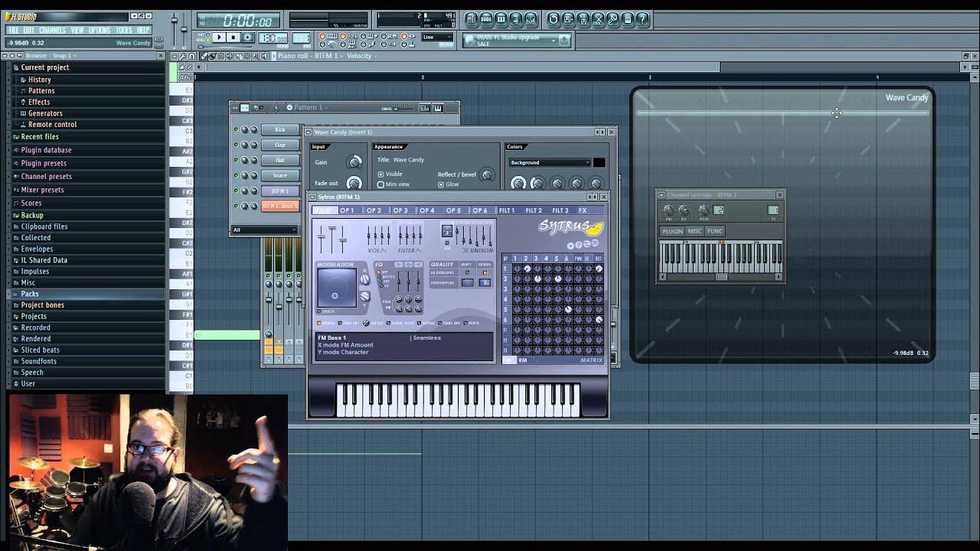
Task: Mute the Kick channel green LED
Action: (236, 129)
